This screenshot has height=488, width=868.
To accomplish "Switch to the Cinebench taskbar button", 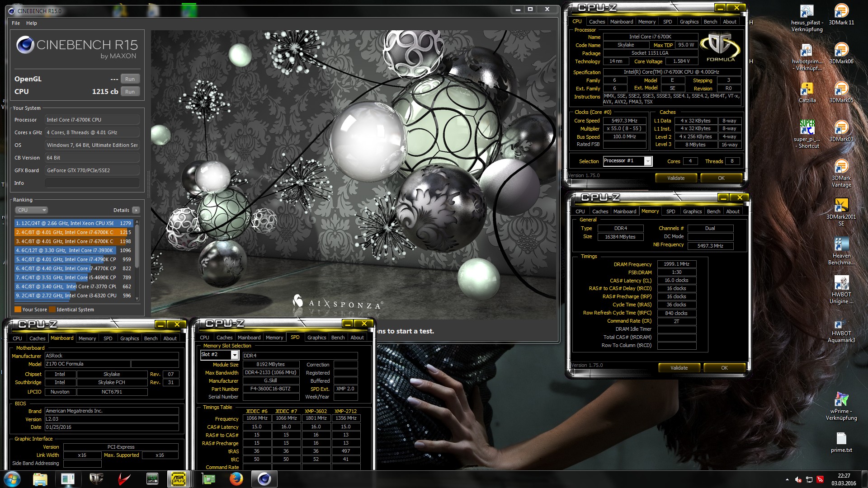I will pos(264,479).
